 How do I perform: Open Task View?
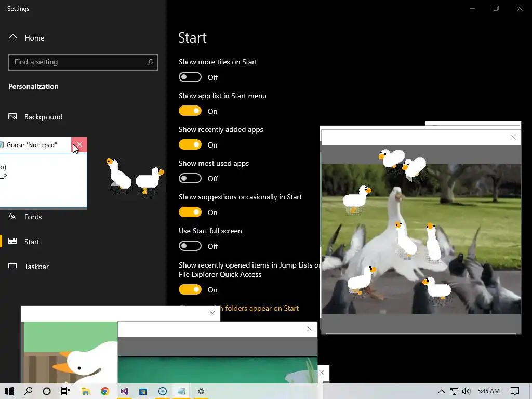point(65,391)
